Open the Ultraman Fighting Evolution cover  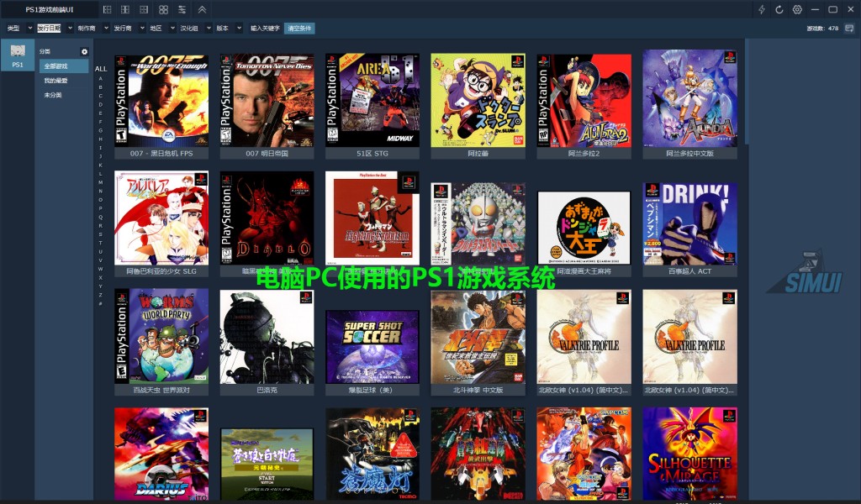(372, 218)
